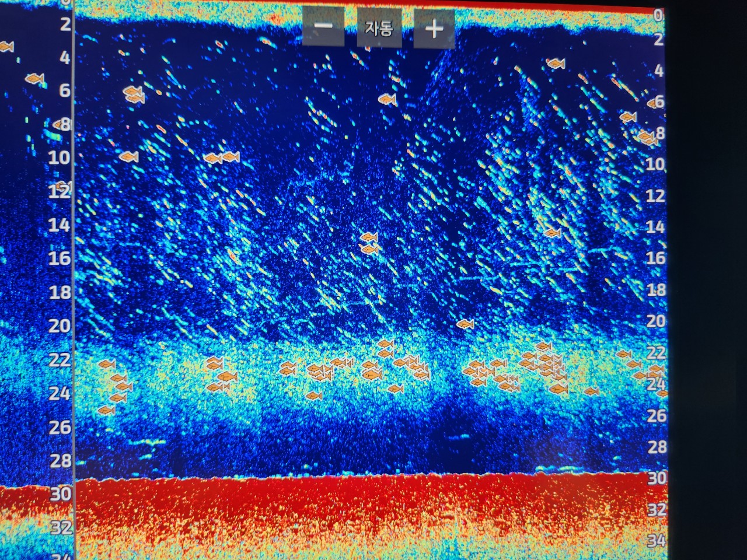
Task: Tap the '16' depth label on the right scale
Action: pos(655,258)
